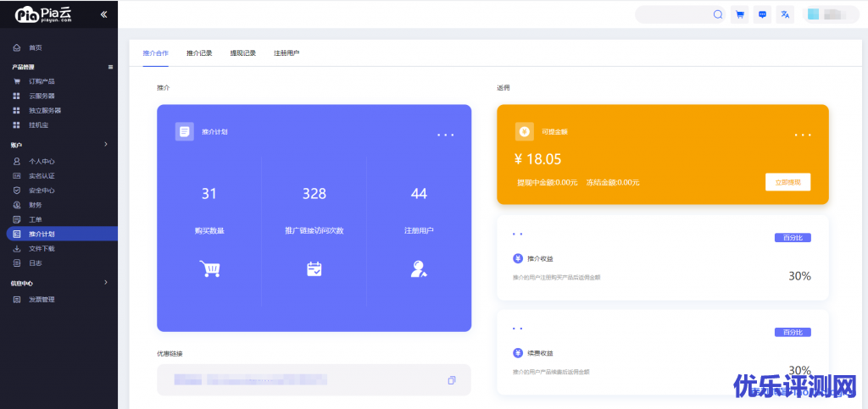Switch to the 推介记录 tab
Screen dimensions: 868x409
point(199,53)
